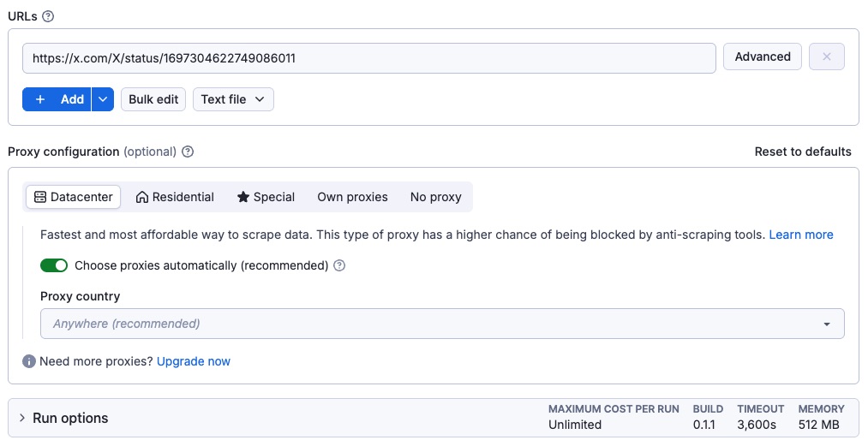Remove the URL with the X button

pyautogui.click(x=826, y=57)
